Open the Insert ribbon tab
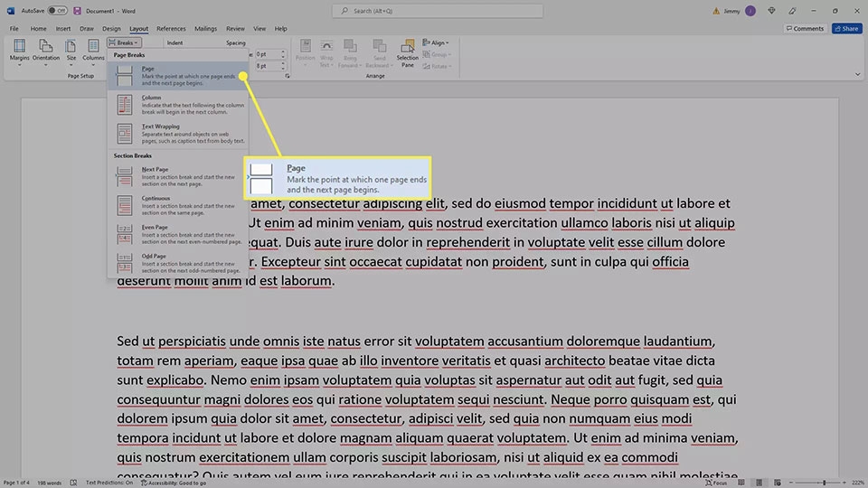This screenshot has width=868, height=488. [x=63, y=29]
